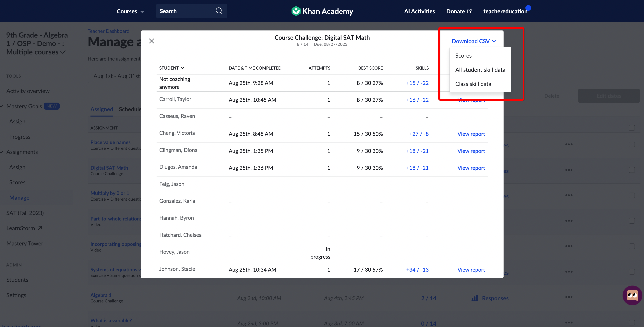Open the three-dot menu for Digital SAT Math row
The image size is (644, 327).
point(569,170)
